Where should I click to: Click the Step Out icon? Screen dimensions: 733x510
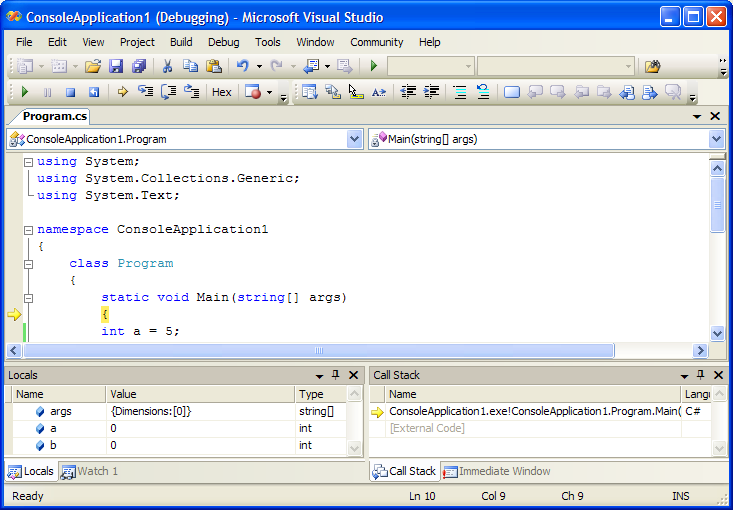pos(192,92)
